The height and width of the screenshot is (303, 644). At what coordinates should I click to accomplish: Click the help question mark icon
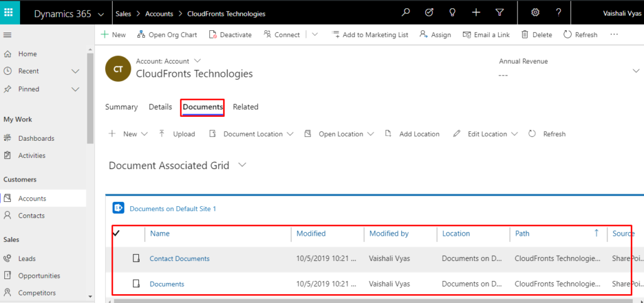[x=558, y=13]
